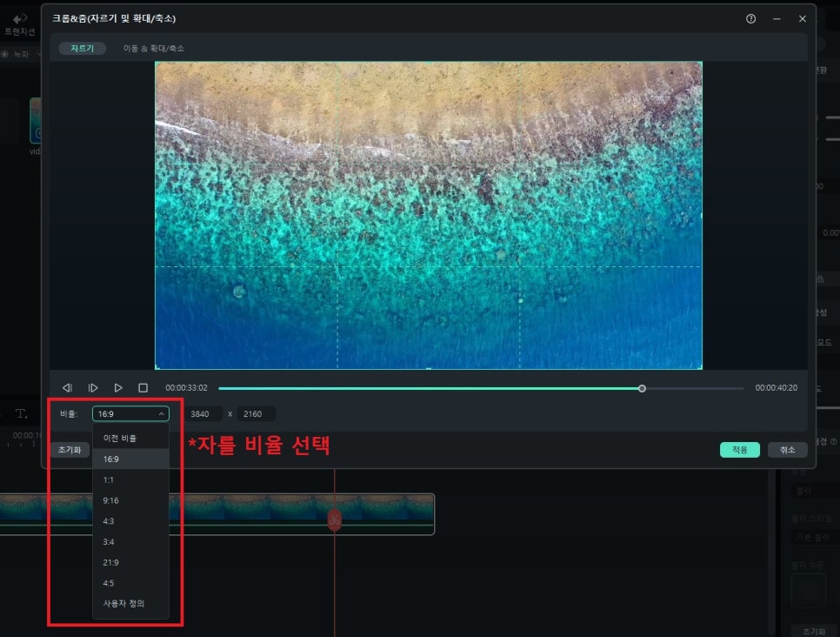
Task: Switch to the 이동 & 확대/축소 tab
Action: click(153, 49)
